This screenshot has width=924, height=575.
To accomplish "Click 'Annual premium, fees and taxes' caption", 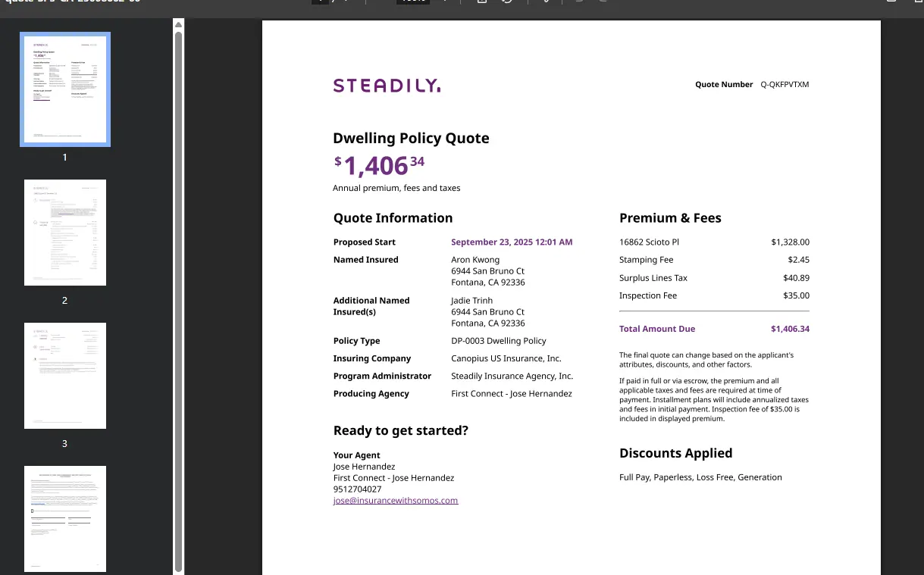I will point(396,188).
